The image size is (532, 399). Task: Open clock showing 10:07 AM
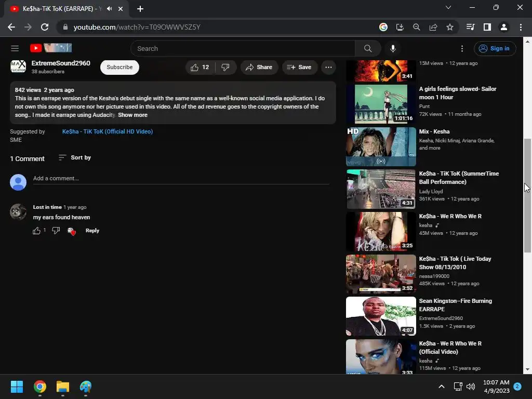tap(496, 387)
